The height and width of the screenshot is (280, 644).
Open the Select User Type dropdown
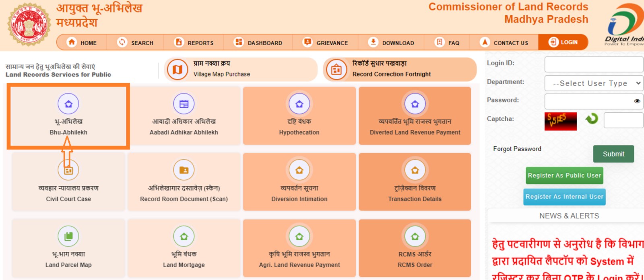pyautogui.click(x=594, y=83)
